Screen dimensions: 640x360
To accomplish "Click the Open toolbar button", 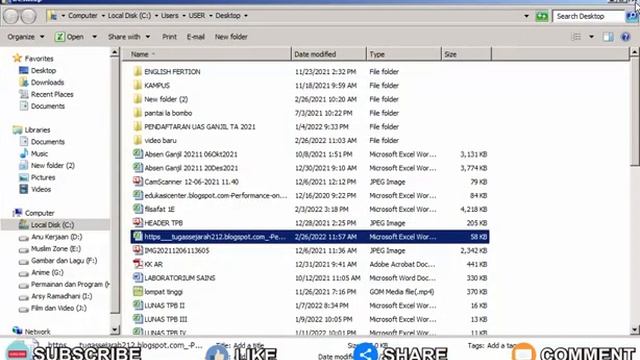I will click(x=70, y=37).
